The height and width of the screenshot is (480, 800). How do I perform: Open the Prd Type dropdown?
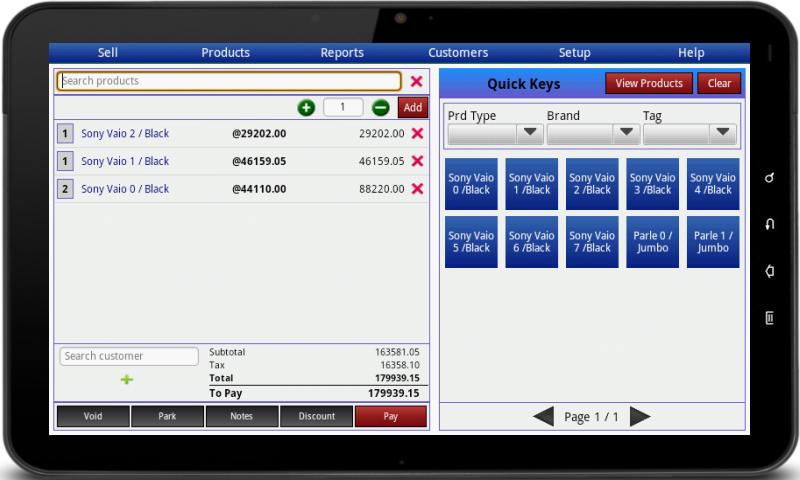coord(495,134)
